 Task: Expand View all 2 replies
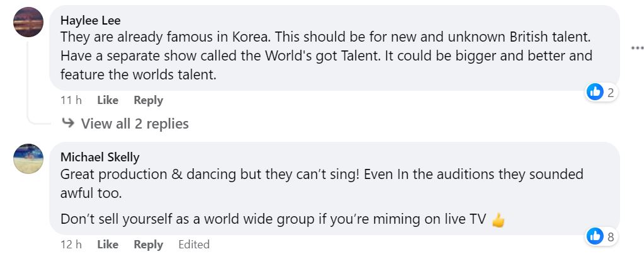[x=135, y=124]
